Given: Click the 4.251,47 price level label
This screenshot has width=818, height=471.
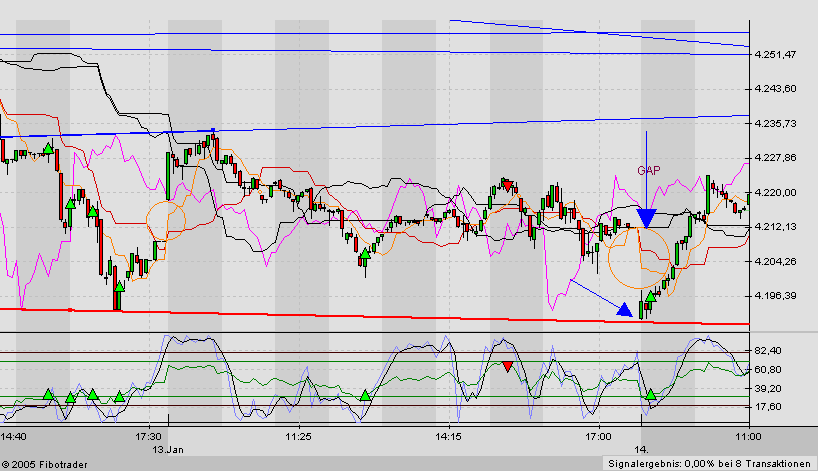Looking at the screenshot, I should pyautogui.click(x=776, y=54).
